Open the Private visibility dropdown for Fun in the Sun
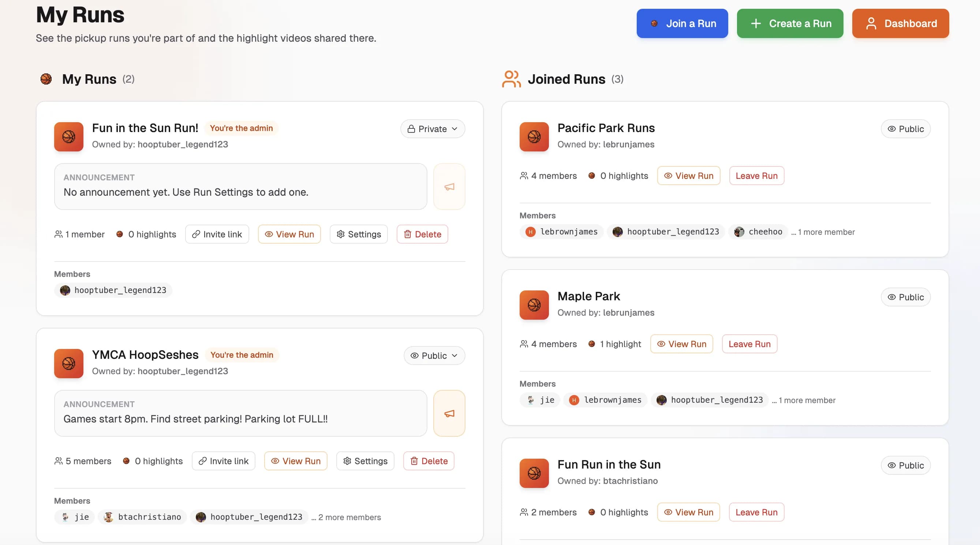 pyautogui.click(x=432, y=129)
